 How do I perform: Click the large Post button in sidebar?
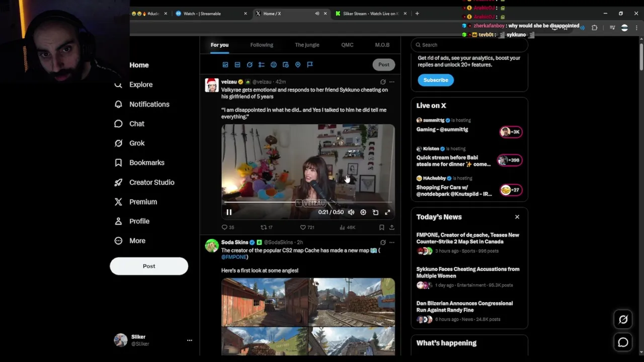149,266
